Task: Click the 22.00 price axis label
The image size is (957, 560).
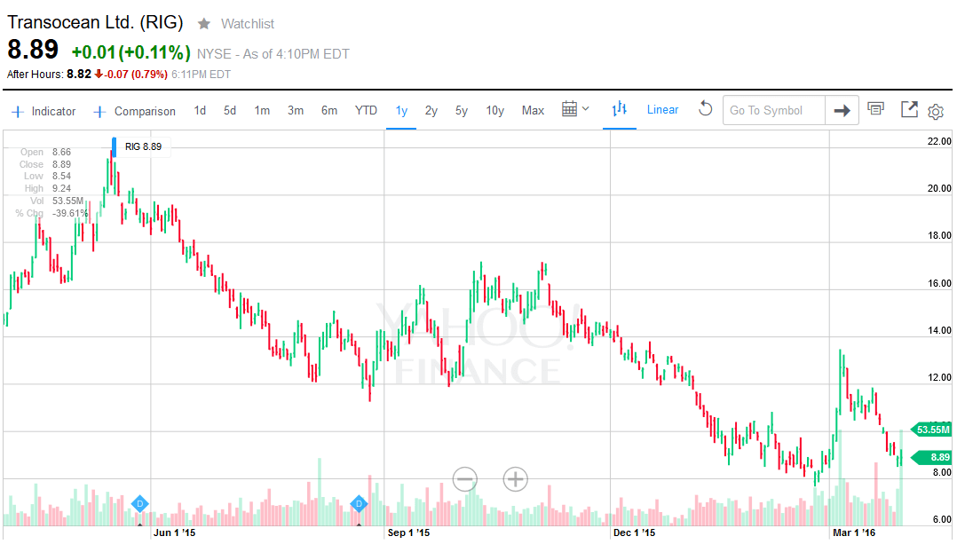Action: tap(939, 141)
